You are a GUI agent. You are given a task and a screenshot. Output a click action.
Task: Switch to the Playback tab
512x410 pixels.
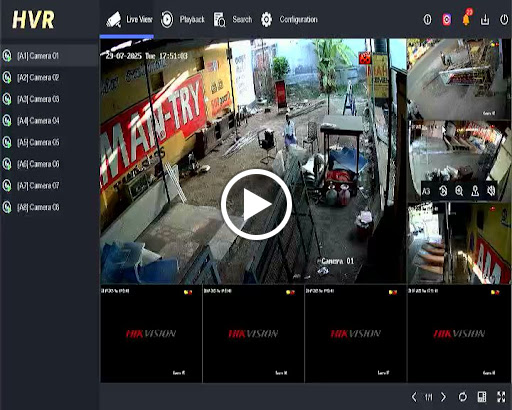pyautogui.click(x=182, y=19)
